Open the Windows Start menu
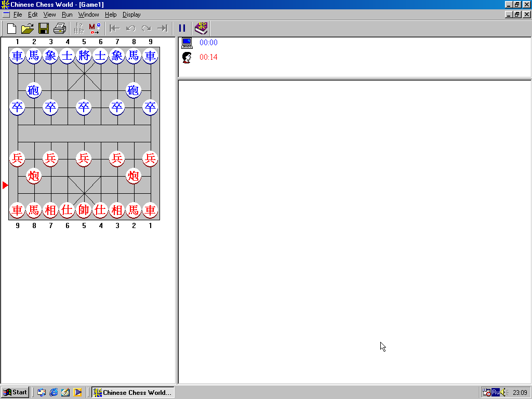 pyautogui.click(x=15, y=392)
